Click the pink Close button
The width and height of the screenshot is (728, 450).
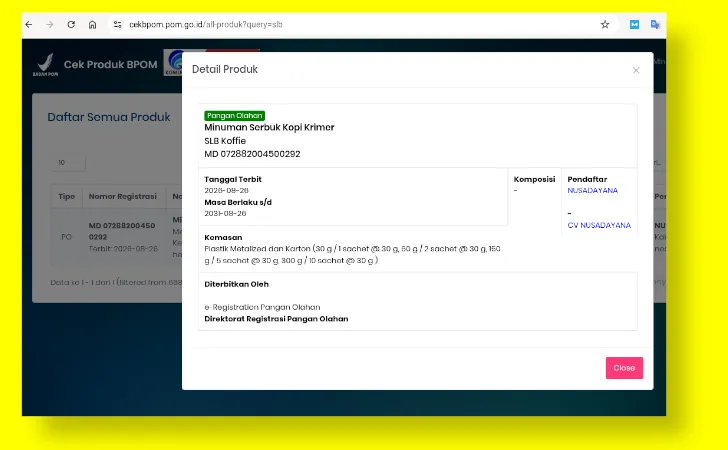624,368
